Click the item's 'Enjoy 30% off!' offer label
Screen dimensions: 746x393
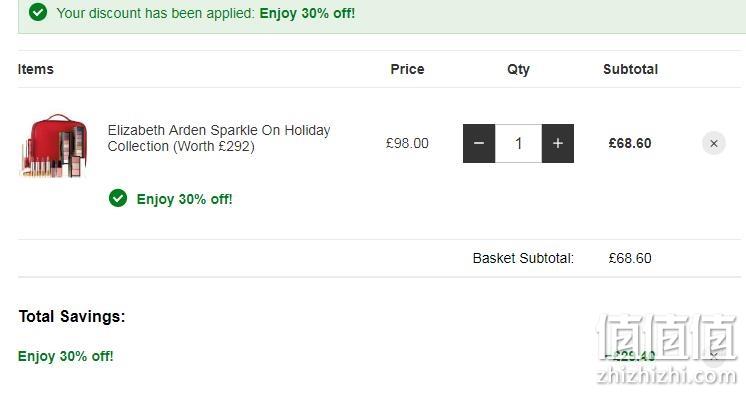coord(185,199)
